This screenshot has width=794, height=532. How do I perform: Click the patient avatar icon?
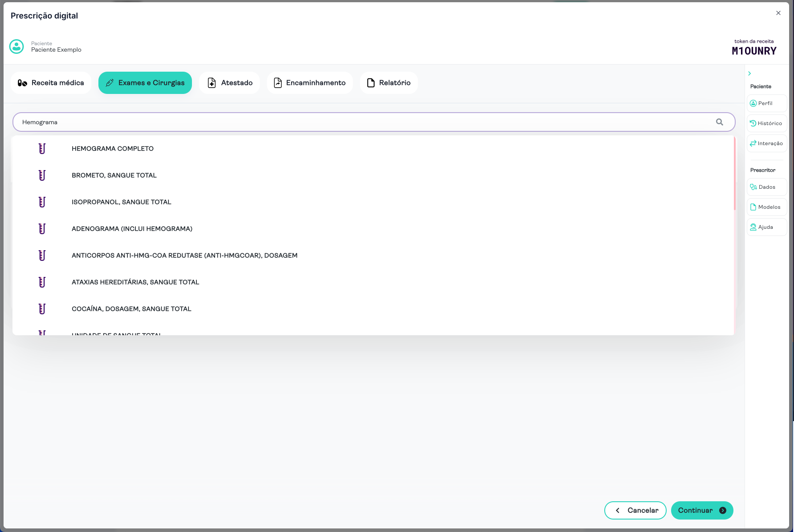point(16,46)
